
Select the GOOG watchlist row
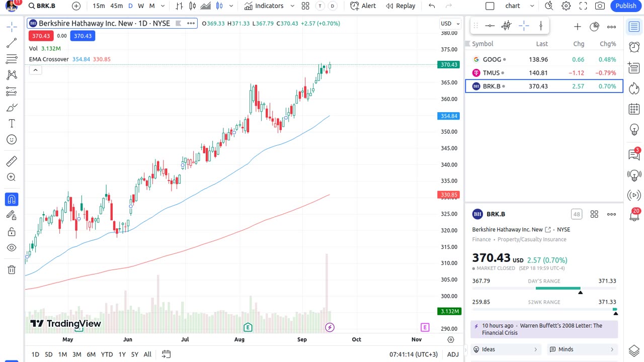click(x=544, y=59)
